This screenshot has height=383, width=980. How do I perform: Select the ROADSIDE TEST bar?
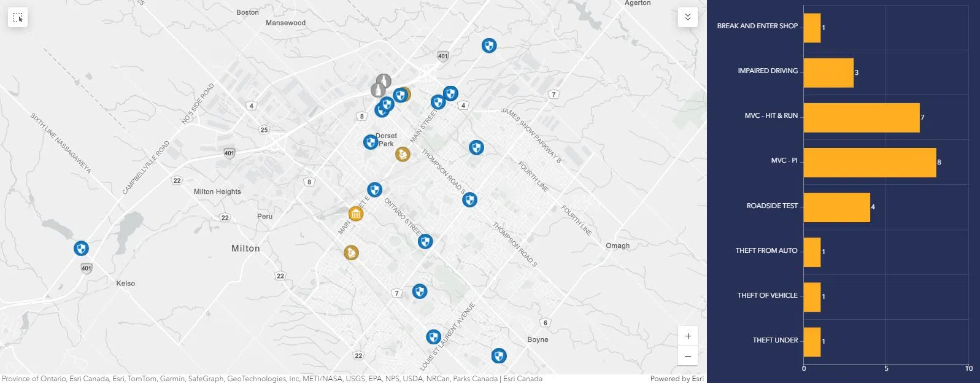[x=836, y=207]
